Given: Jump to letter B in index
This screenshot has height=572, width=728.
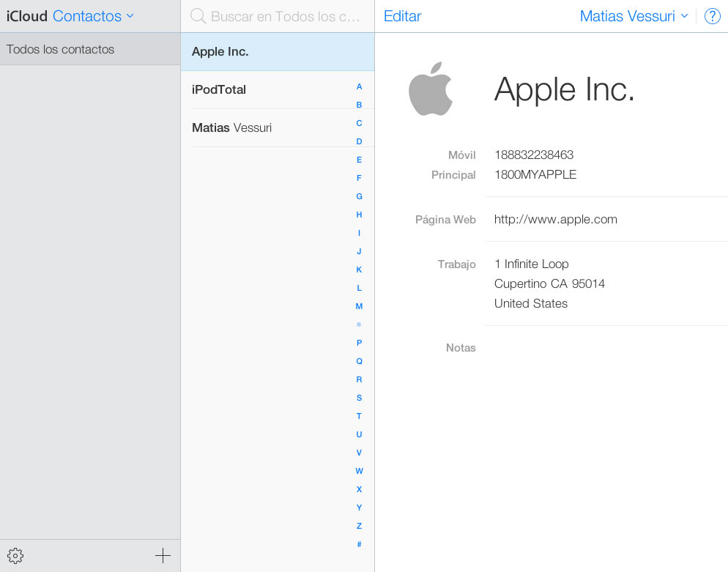Looking at the screenshot, I should pos(359,105).
